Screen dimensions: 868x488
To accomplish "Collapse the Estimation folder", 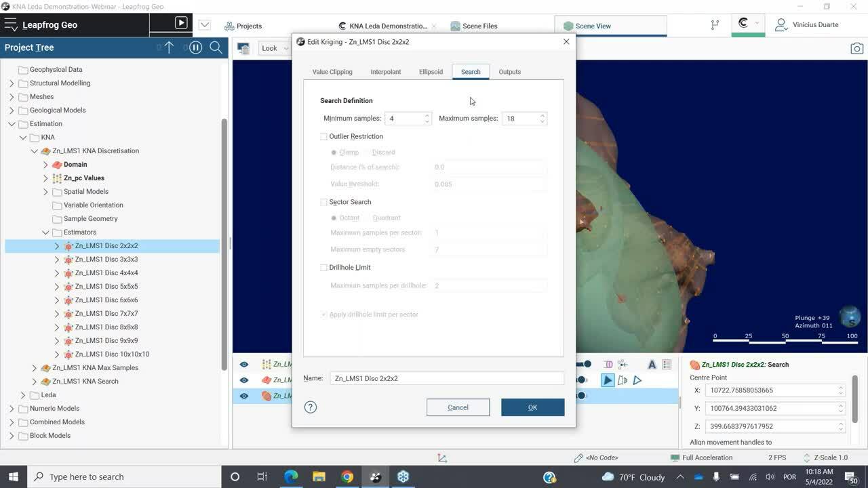I will (x=12, y=124).
